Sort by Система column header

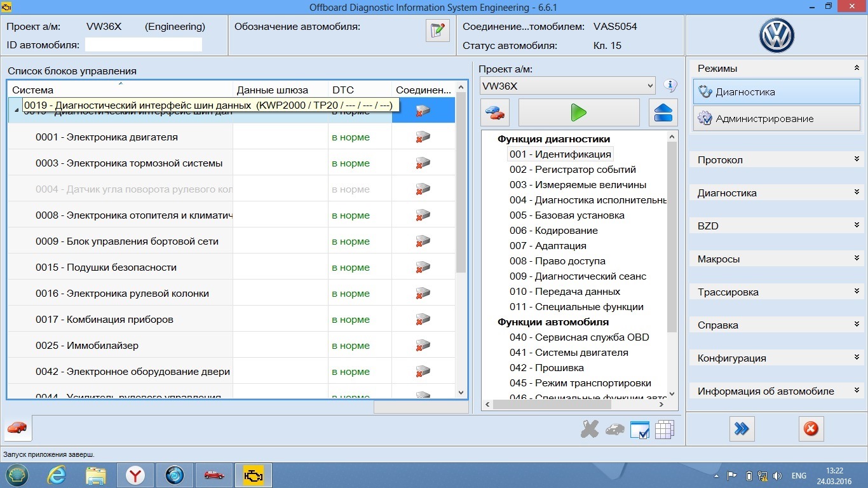click(120, 90)
